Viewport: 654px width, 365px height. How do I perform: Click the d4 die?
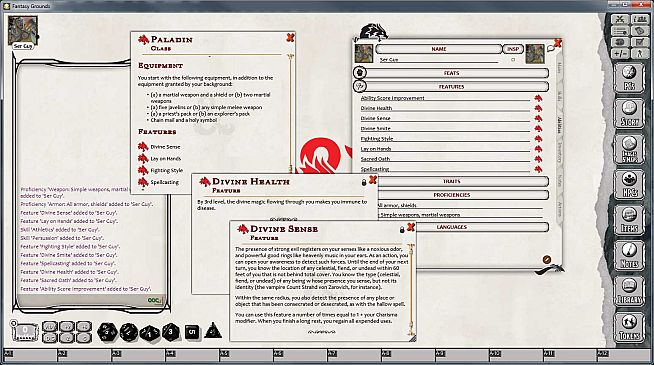click(x=213, y=331)
